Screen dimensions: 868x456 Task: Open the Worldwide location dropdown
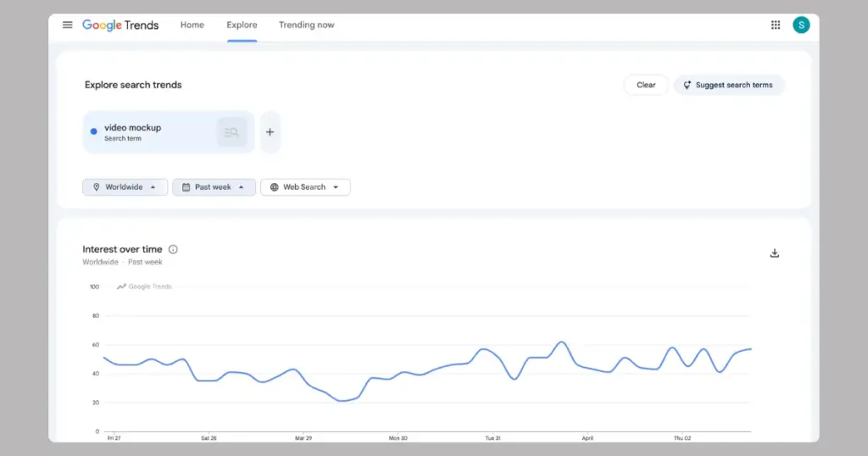point(125,187)
